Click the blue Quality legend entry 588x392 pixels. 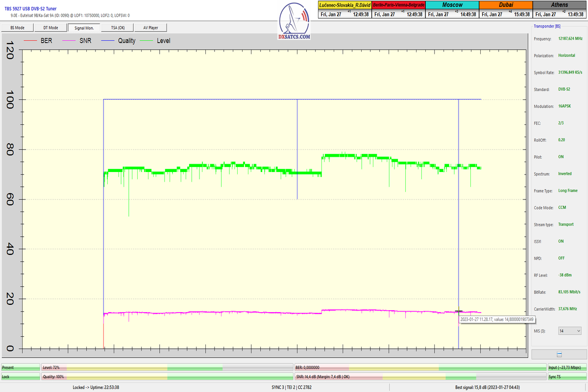click(118, 41)
